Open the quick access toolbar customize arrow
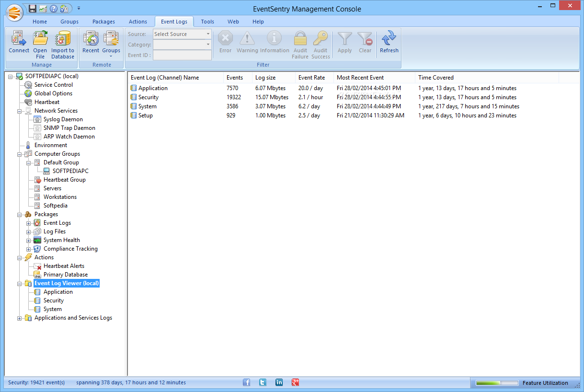The width and height of the screenshot is (584, 392). tap(79, 8)
